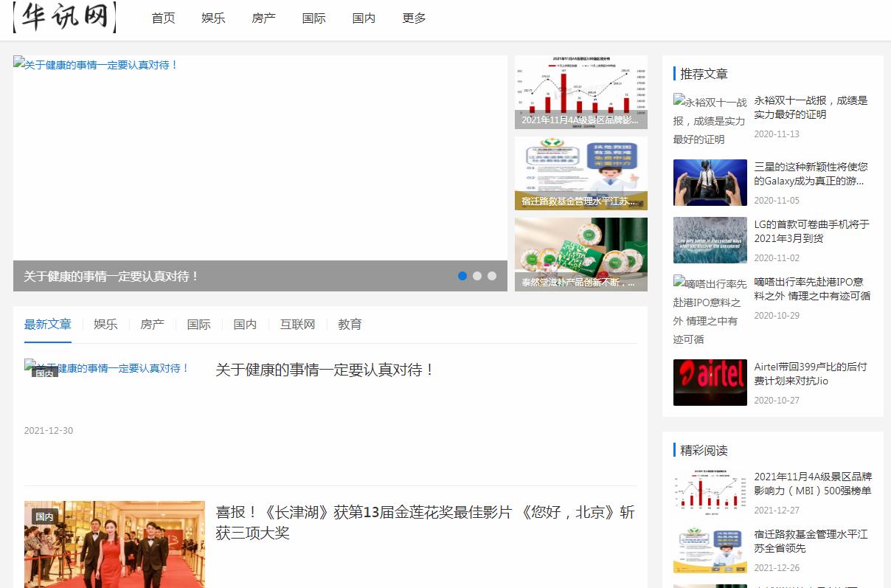
Task: Open 2021年11月4A级景区品牌影响力 sidebar article
Action: tap(813, 484)
